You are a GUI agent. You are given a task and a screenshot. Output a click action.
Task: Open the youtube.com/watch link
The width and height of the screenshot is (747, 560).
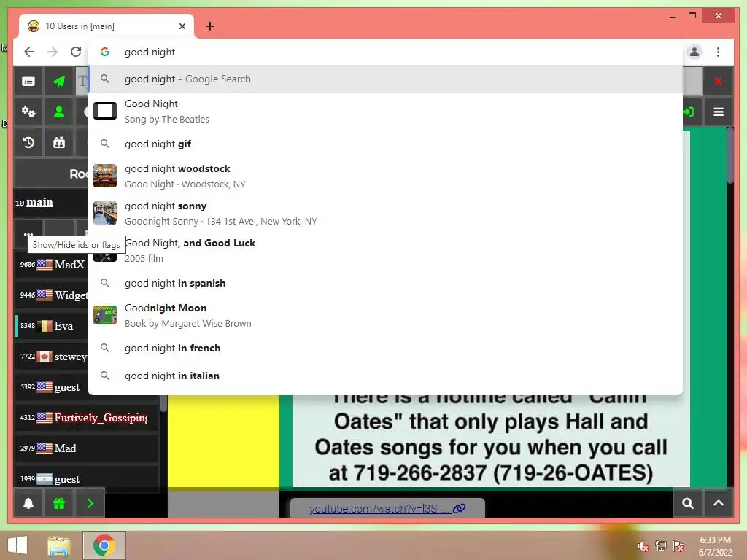coord(379,508)
